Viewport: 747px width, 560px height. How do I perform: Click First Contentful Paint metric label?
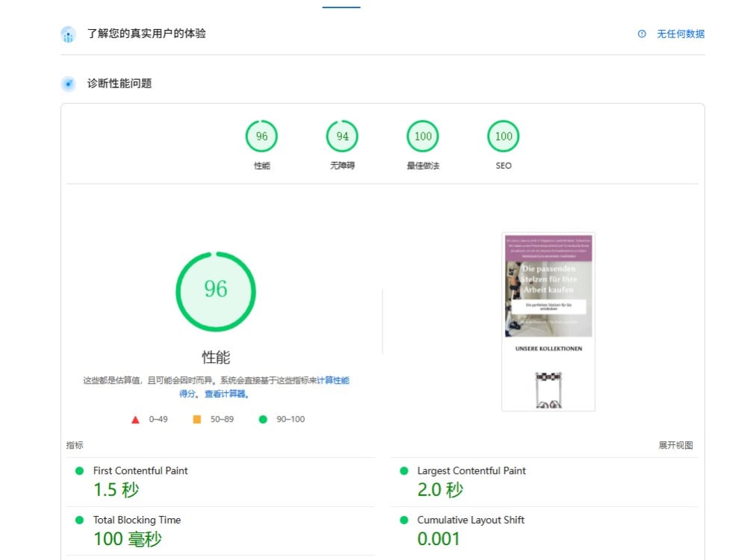[x=140, y=470]
